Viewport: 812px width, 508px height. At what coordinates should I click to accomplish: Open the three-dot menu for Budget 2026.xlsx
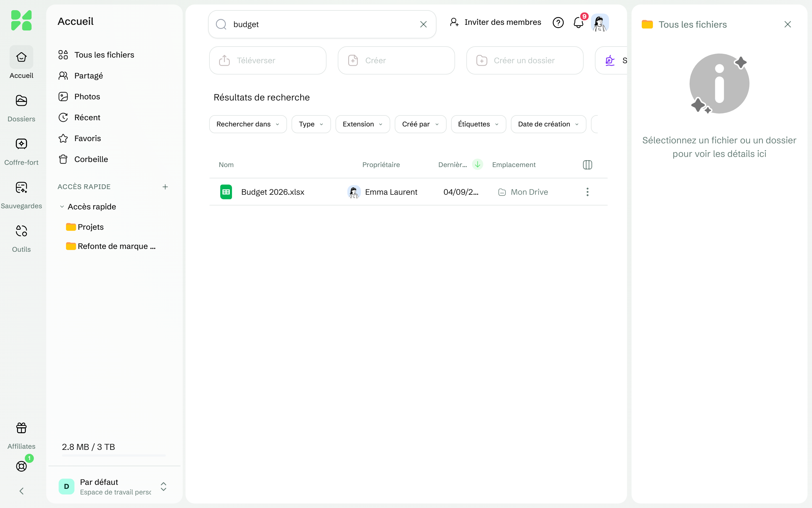tap(587, 192)
